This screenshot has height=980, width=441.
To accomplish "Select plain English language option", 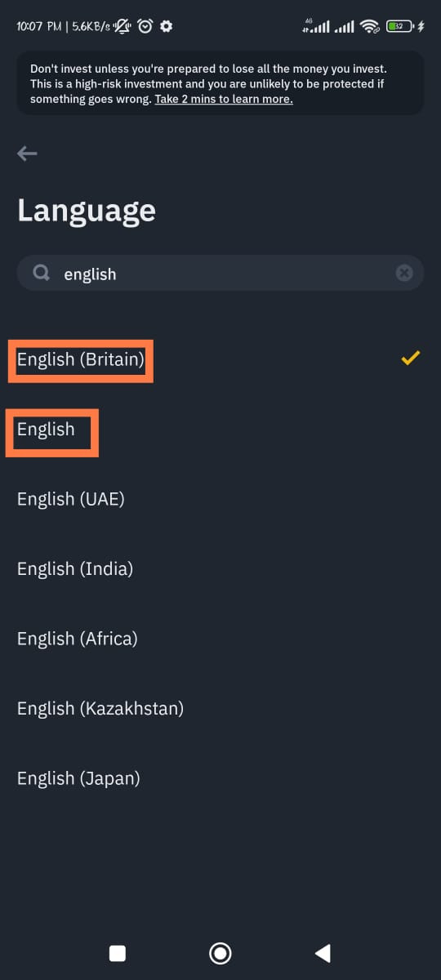I will pyautogui.click(x=220, y=429).
